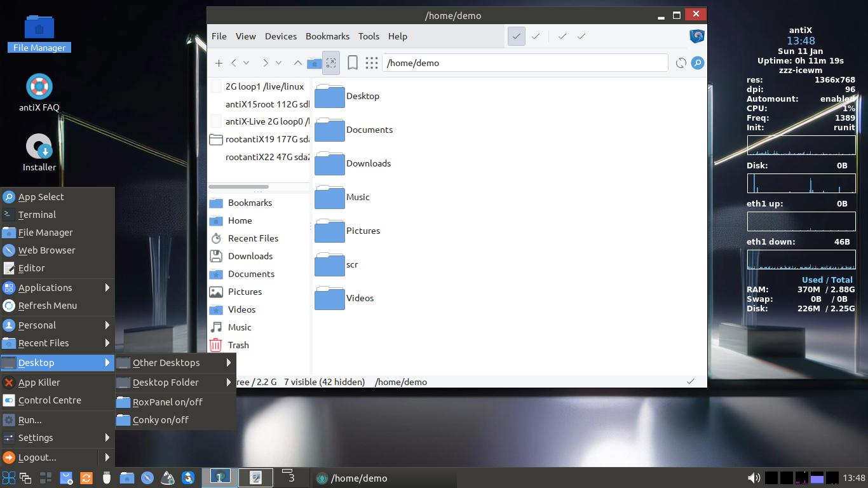Toggle Conky on/off
868x488 pixels.
point(160,420)
